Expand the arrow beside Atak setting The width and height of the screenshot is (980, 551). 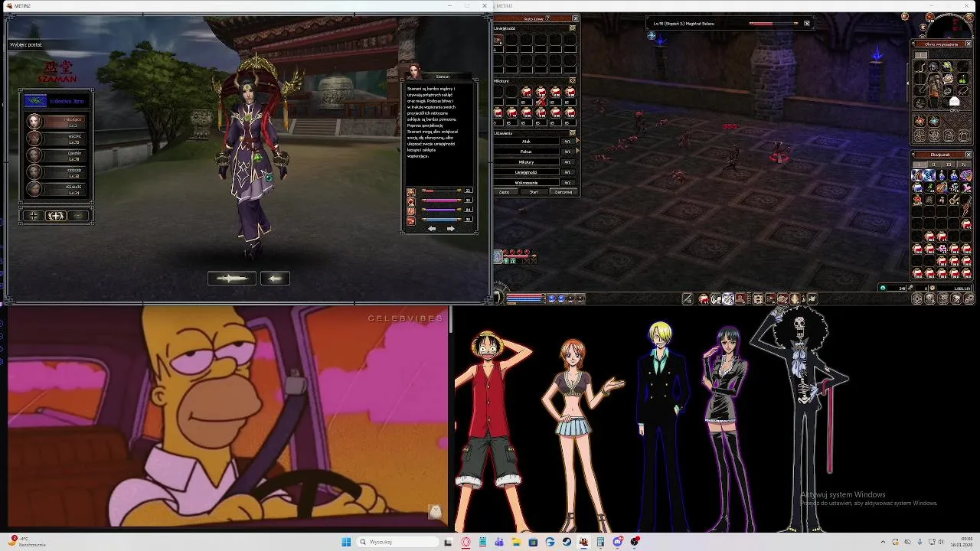click(x=577, y=141)
